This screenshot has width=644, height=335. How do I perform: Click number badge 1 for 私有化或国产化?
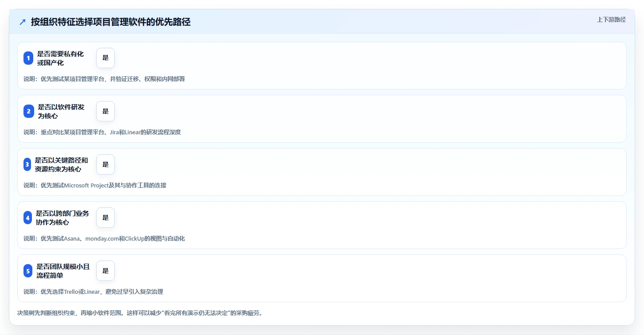tap(28, 58)
